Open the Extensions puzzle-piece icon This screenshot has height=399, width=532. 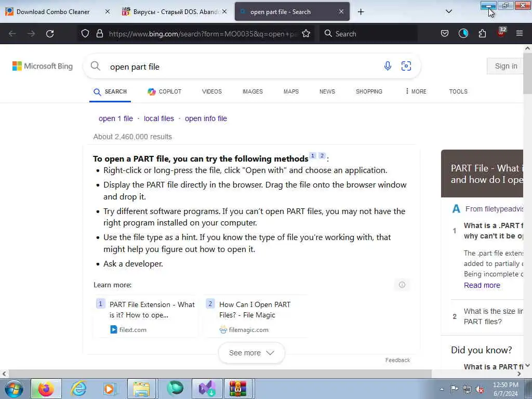coord(482,33)
